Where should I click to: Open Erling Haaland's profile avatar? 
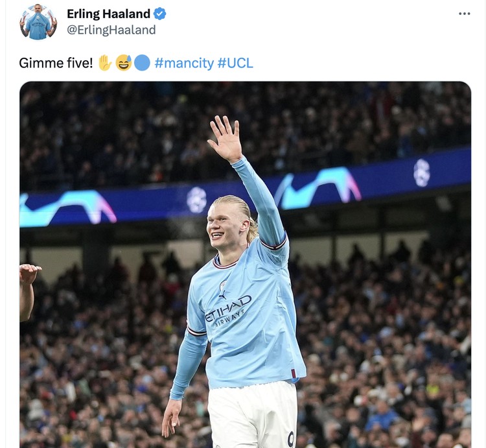pyautogui.click(x=38, y=21)
